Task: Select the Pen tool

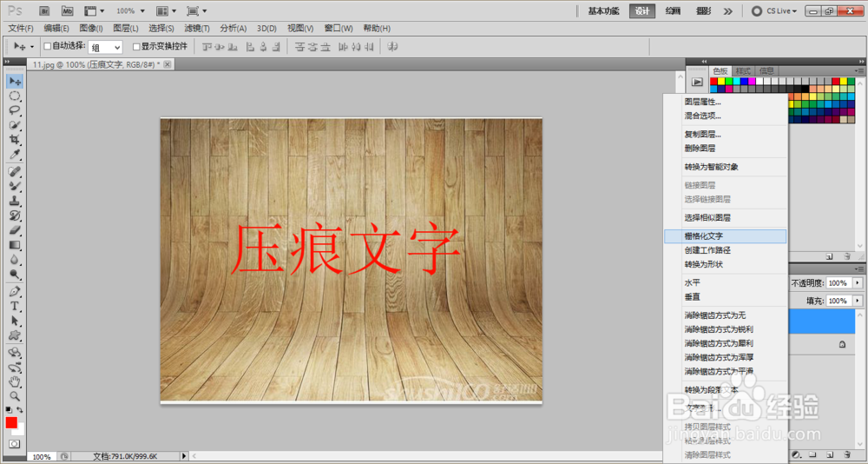Action: 15,291
